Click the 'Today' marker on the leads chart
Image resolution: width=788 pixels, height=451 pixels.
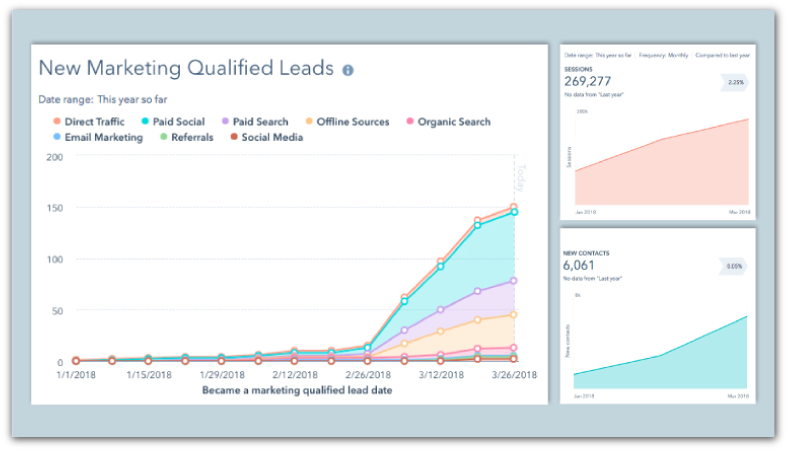click(x=521, y=177)
